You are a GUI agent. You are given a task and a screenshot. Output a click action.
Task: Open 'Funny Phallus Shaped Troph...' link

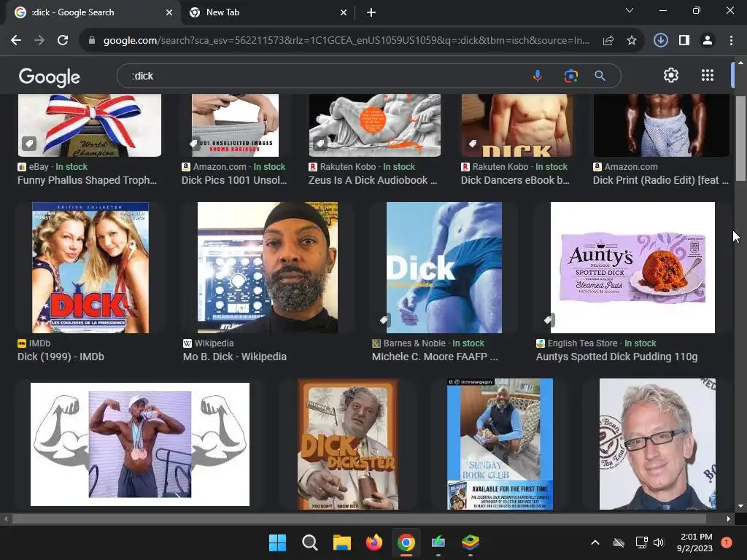88,181
